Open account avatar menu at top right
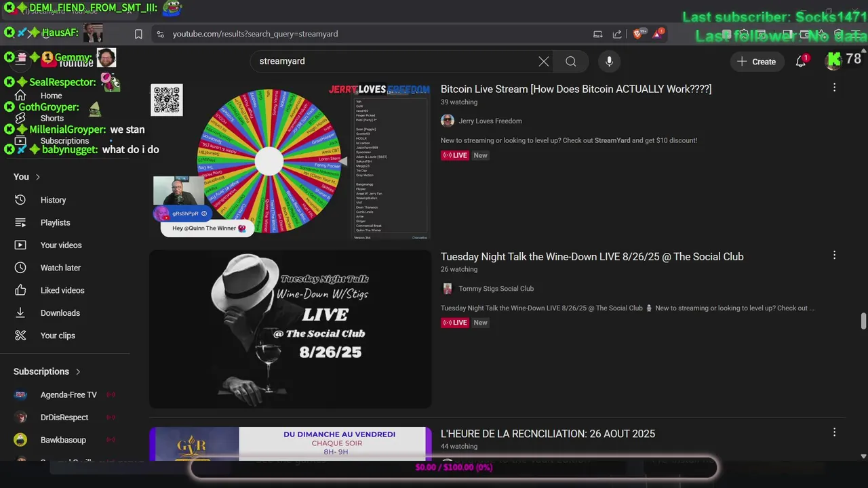 click(x=833, y=62)
